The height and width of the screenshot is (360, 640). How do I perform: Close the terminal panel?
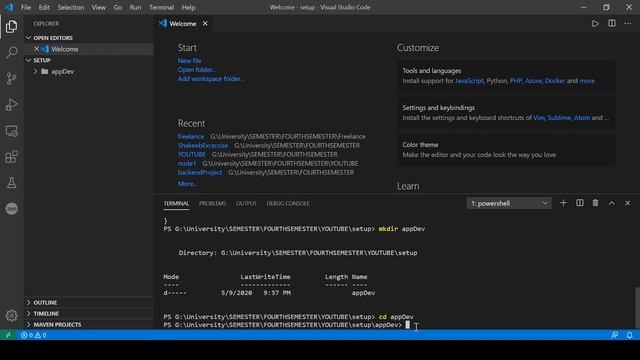[627, 203]
